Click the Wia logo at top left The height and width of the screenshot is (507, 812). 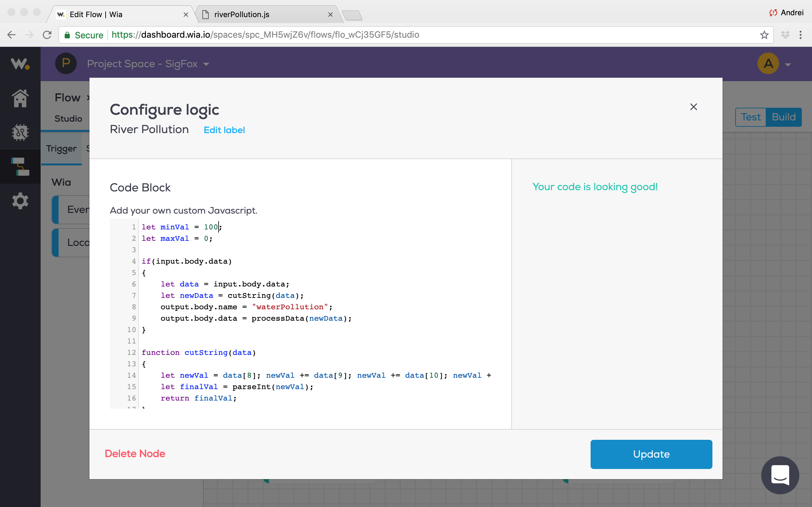pos(20,64)
